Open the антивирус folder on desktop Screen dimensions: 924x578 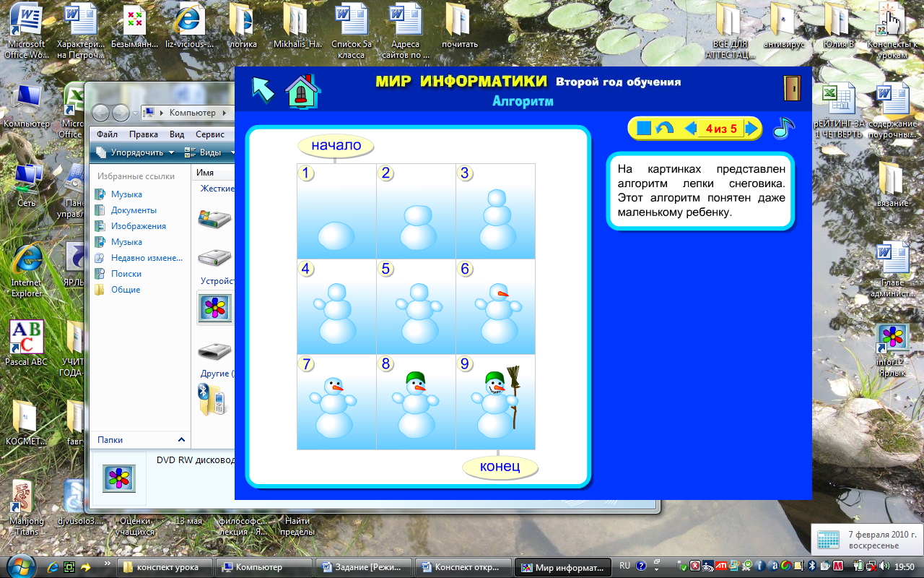tap(783, 26)
